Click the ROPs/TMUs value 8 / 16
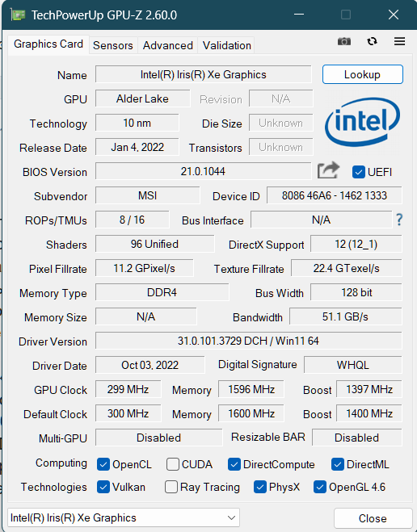Viewport: 417px width, 532px height. 133,220
